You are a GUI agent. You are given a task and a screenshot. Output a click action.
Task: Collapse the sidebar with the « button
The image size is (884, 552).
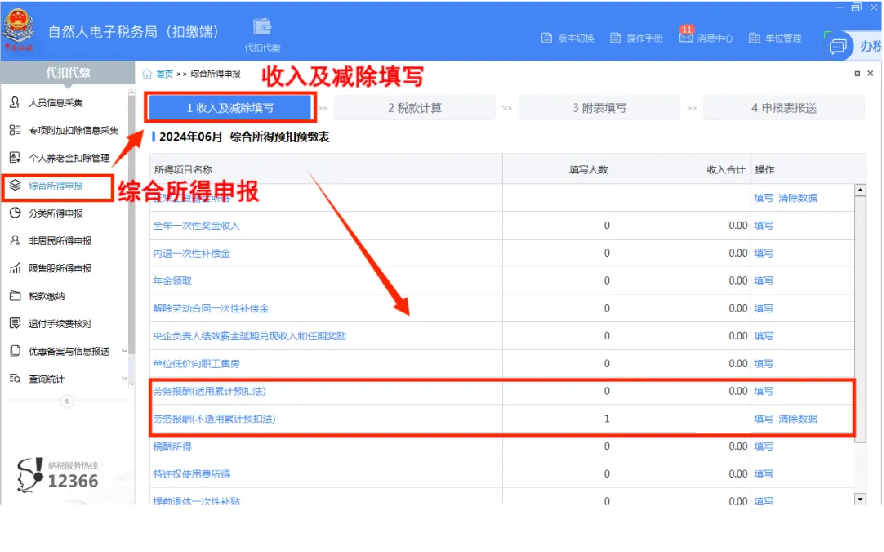click(x=67, y=401)
